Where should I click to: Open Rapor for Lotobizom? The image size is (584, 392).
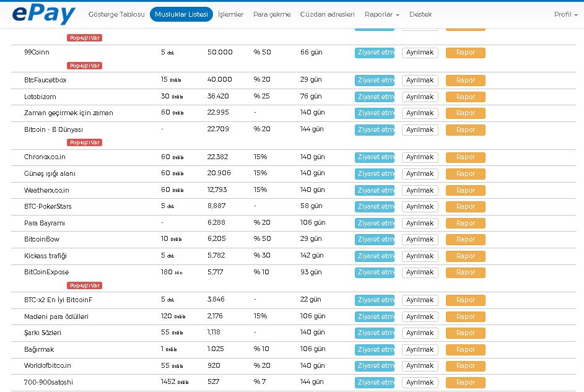[x=466, y=97]
